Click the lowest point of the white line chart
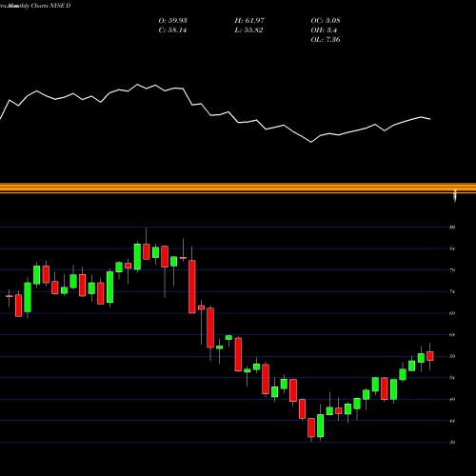 click(311, 142)
